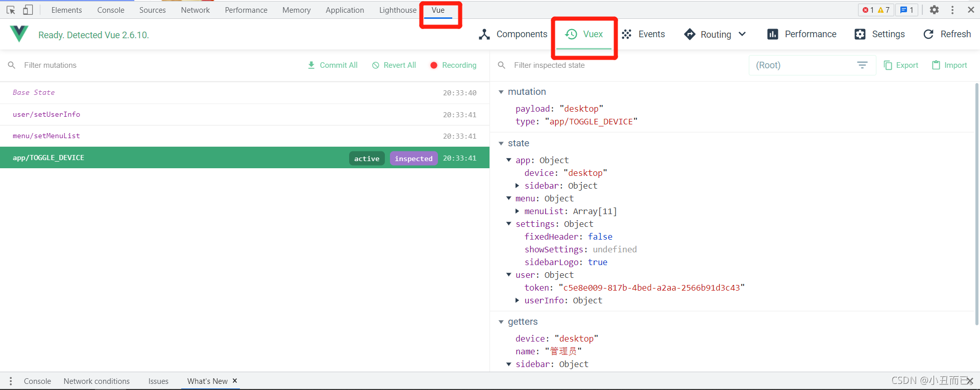Collapse the settings Object node

tap(509, 224)
